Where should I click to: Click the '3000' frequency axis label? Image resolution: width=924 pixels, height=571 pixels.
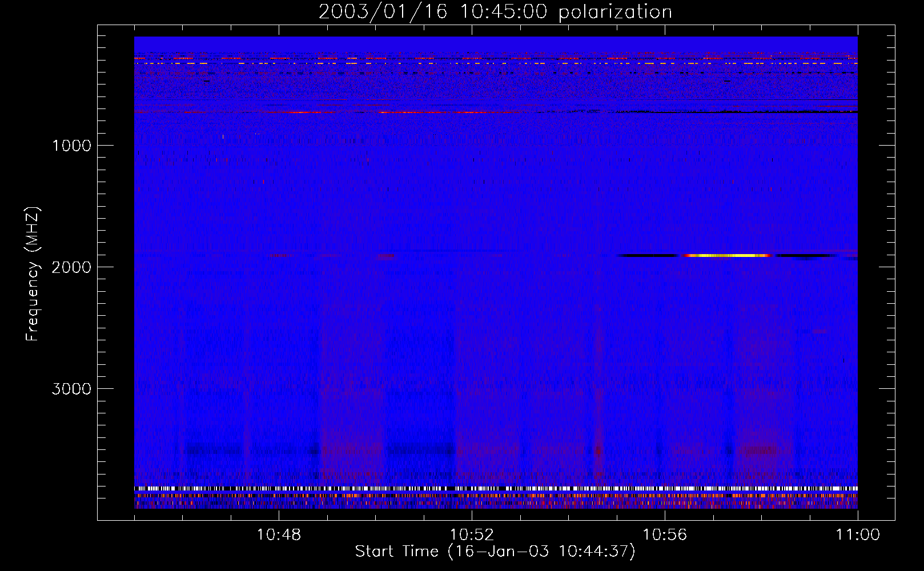(x=71, y=389)
